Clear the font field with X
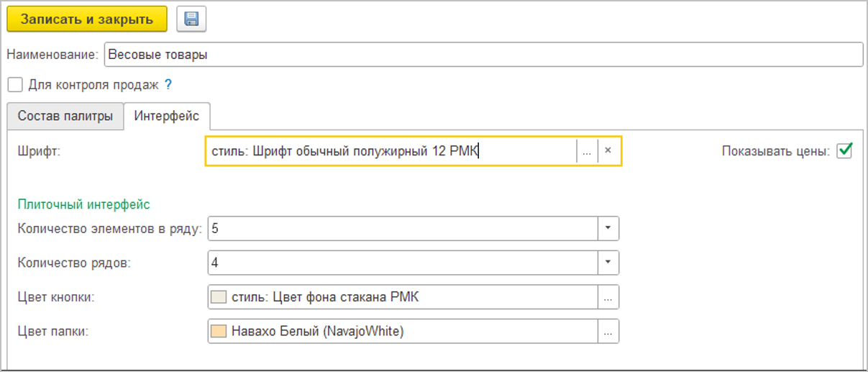 pos(608,151)
